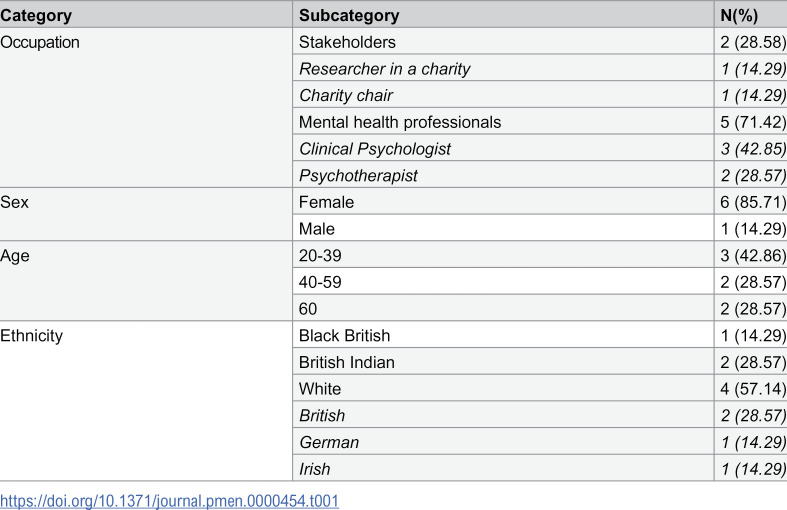The image size is (787, 510).
Task: Click the Category column header
Action: [146, 15]
